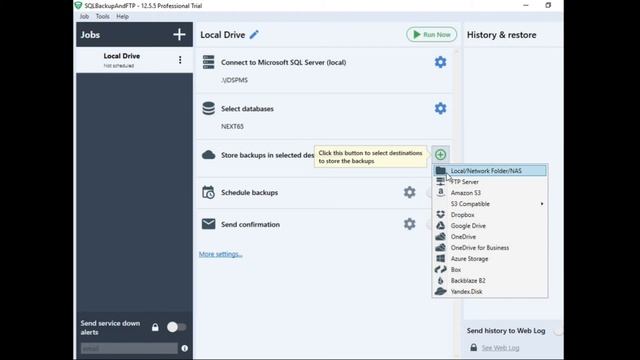The height and width of the screenshot is (360, 640).
Task: Click the Send confirmation label
Action: tap(250, 224)
